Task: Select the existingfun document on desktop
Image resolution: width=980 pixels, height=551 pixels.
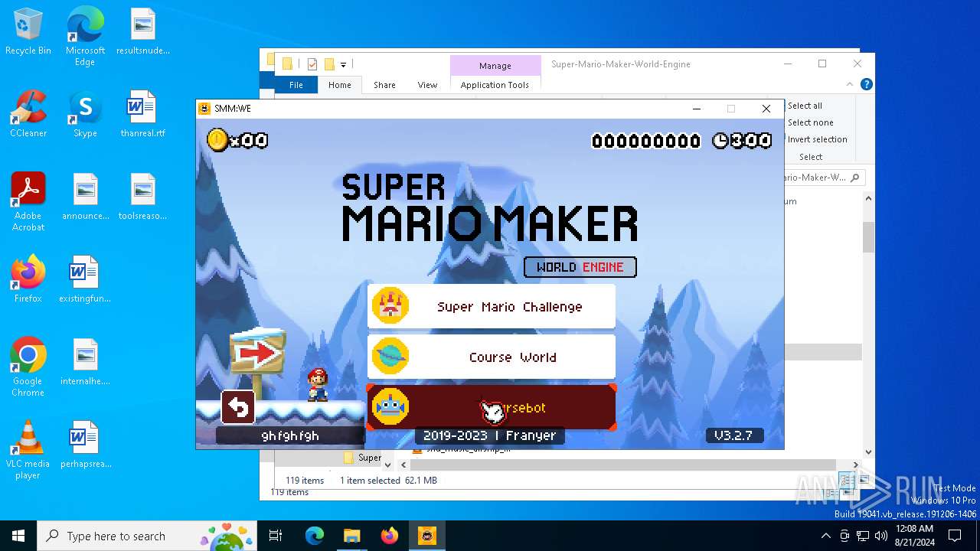Action: pos(85,280)
